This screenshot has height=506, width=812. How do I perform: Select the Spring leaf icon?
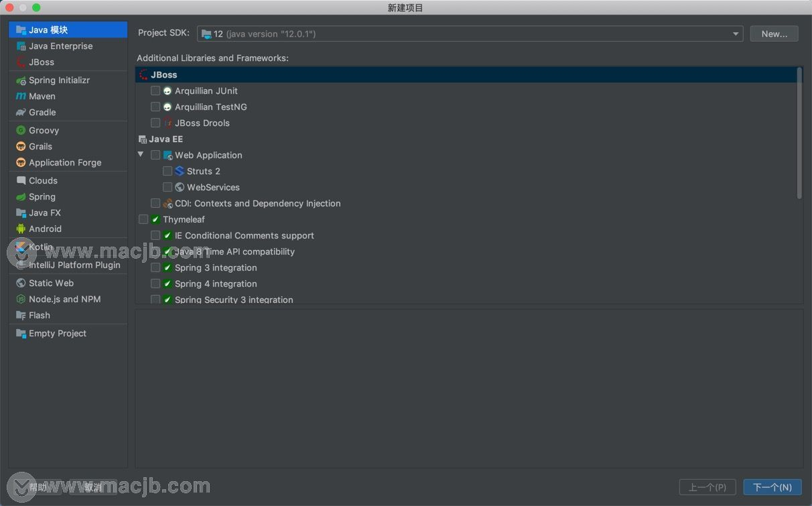pyautogui.click(x=21, y=196)
